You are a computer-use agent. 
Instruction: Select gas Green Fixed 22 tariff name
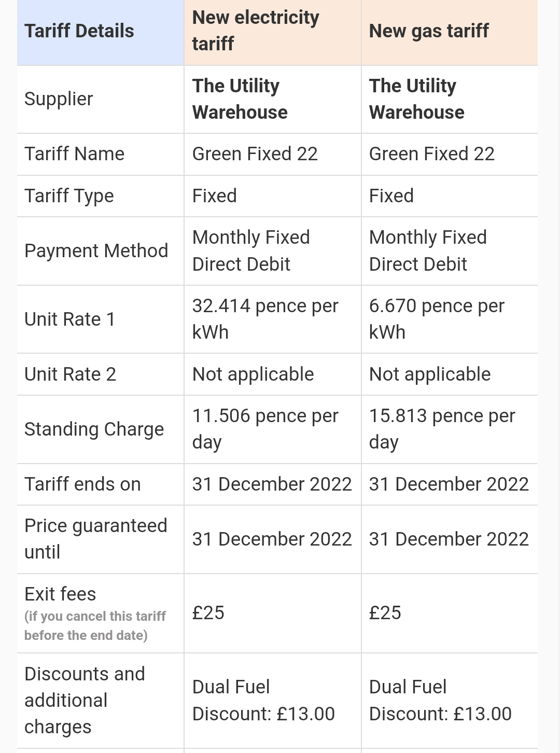click(432, 154)
